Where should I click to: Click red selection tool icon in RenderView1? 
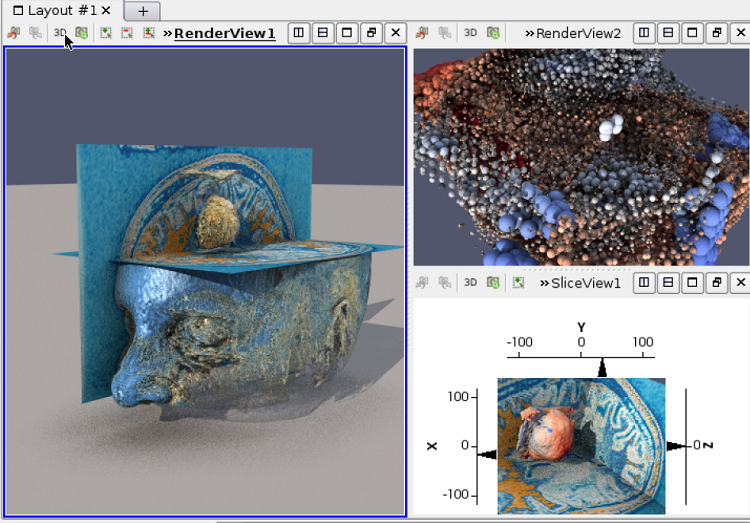point(127,33)
